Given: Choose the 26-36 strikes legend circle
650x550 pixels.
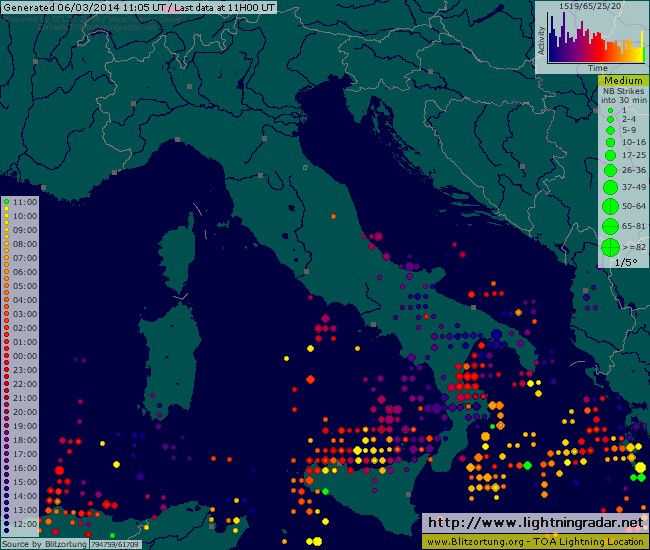Looking at the screenshot, I should tap(610, 170).
